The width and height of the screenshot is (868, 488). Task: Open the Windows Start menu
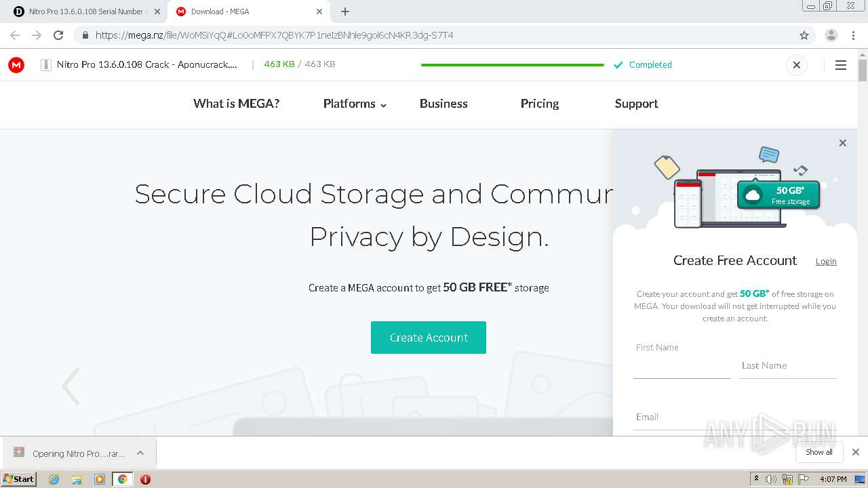pos(19,479)
